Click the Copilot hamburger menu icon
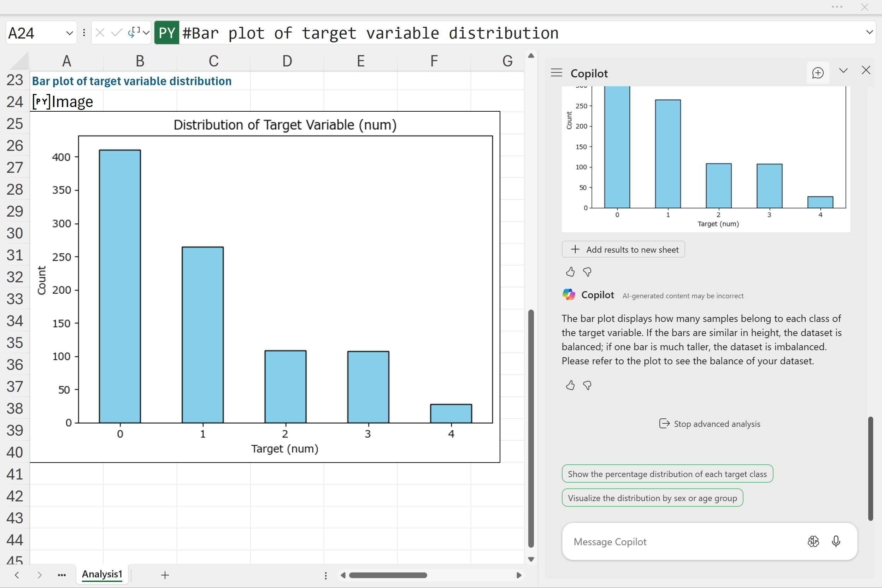 coord(557,73)
